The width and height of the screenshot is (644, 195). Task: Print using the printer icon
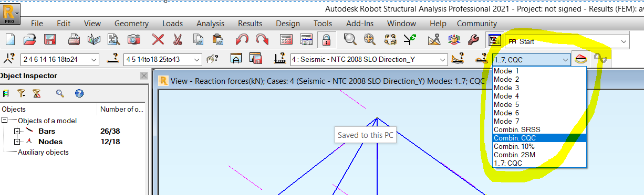pos(74,40)
